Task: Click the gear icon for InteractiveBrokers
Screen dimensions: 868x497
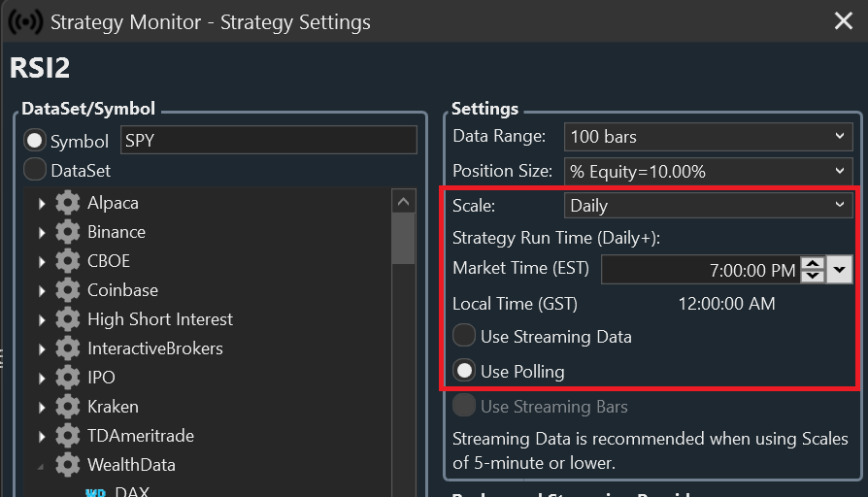Action: tap(67, 348)
